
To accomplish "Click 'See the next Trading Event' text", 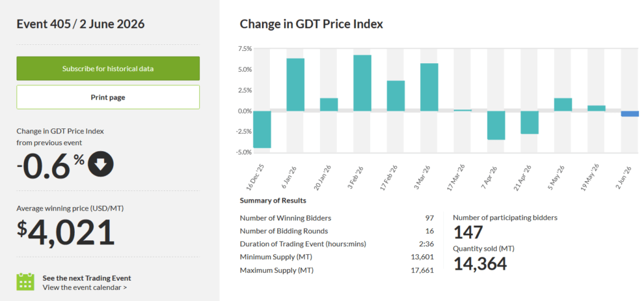I will click(x=87, y=278).
